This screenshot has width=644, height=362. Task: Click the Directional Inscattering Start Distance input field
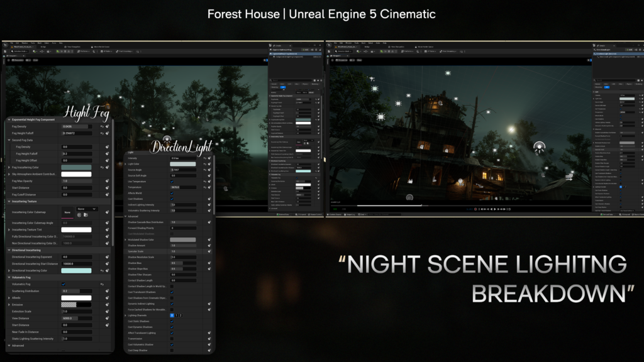click(77, 263)
